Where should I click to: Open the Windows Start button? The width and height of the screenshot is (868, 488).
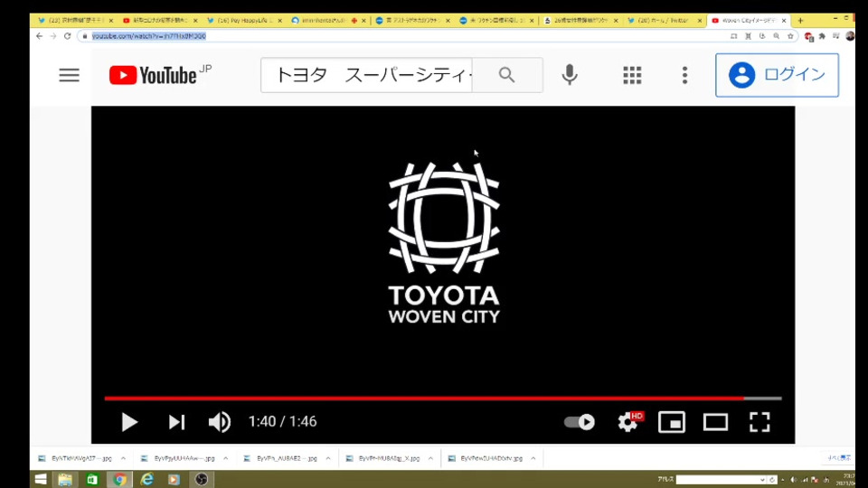point(41,479)
